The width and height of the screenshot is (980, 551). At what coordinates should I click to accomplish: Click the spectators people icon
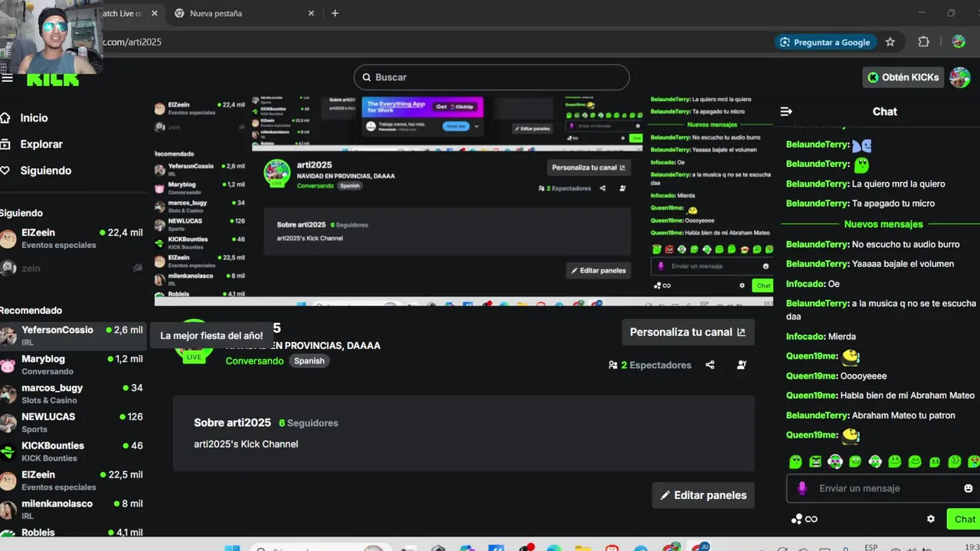click(x=612, y=365)
